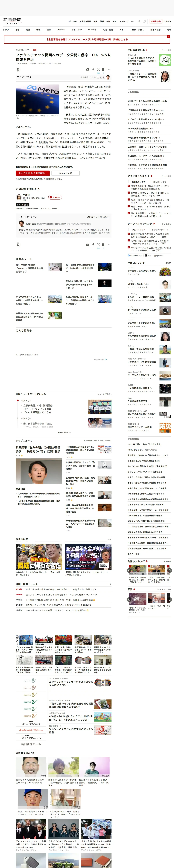Open 記者ページ link in social footer
Image resolution: width=174 pixels, height=868 pixels.
pyautogui.click(x=159, y=255)
